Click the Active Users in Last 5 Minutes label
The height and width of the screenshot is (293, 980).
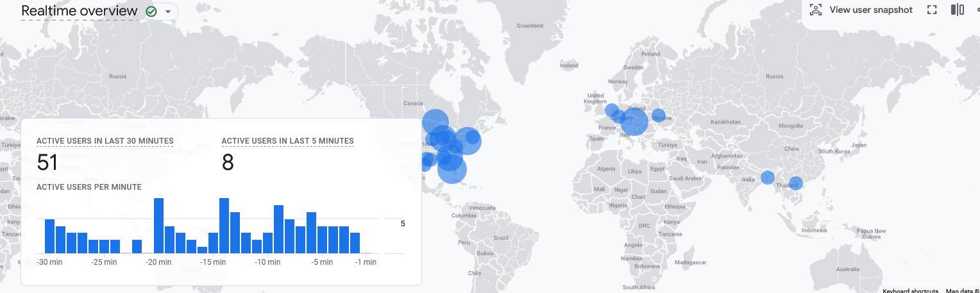[288, 141]
